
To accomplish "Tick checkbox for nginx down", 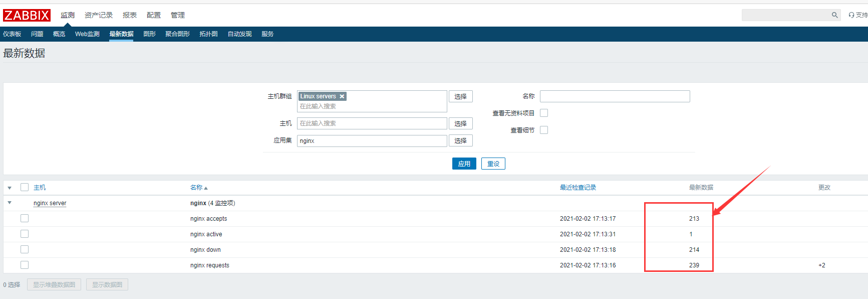I will pos(25,249).
